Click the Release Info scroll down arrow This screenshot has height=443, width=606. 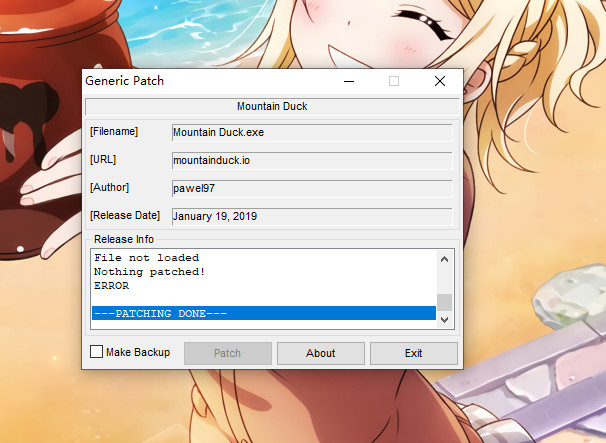tap(445, 315)
